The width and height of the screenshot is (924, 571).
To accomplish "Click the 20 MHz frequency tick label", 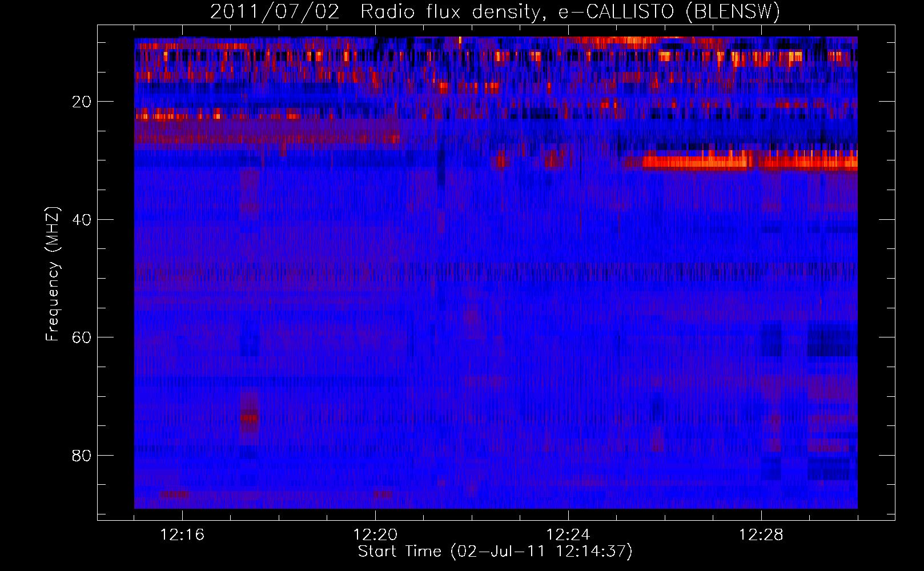I will (82, 102).
